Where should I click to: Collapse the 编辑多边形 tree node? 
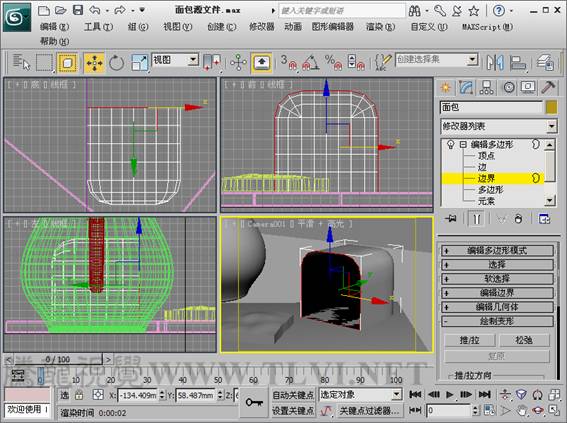[x=463, y=145]
